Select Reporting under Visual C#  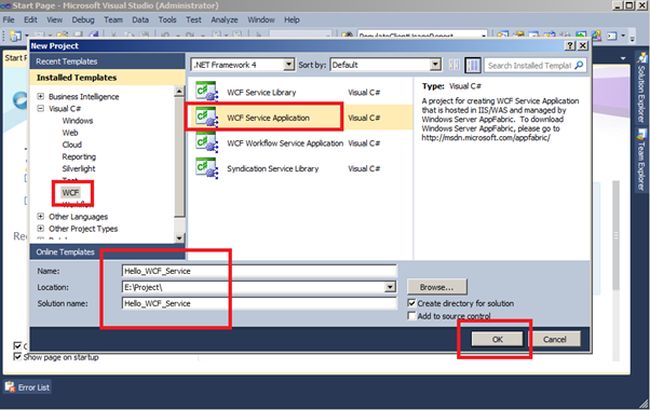[x=79, y=156]
